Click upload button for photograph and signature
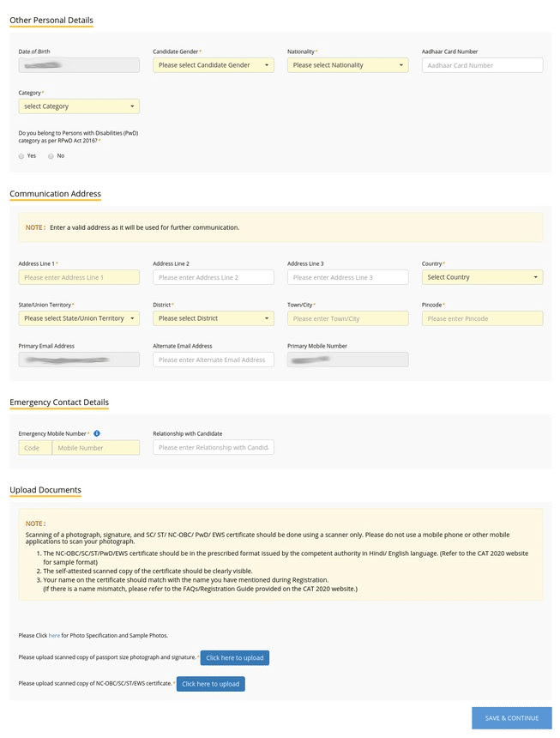 pyautogui.click(x=234, y=658)
